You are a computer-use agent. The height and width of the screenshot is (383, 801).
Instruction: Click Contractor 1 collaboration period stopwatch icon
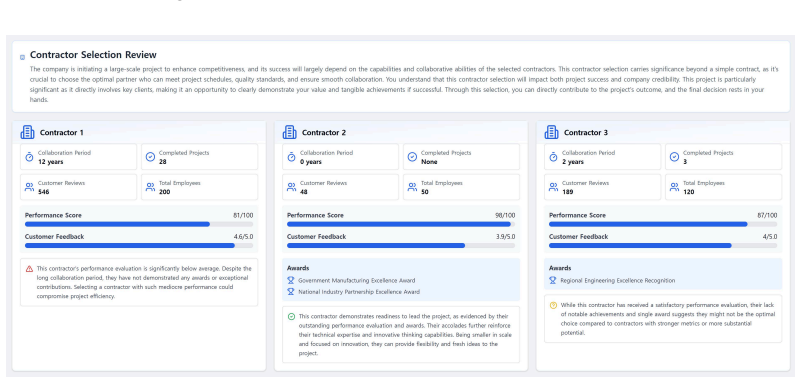(x=29, y=157)
